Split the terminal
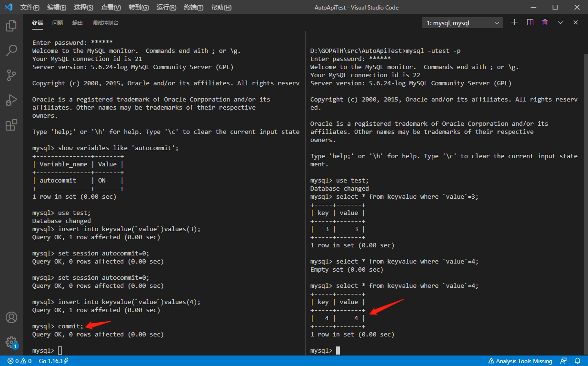 pyautogui.click(x=530, y=22)
